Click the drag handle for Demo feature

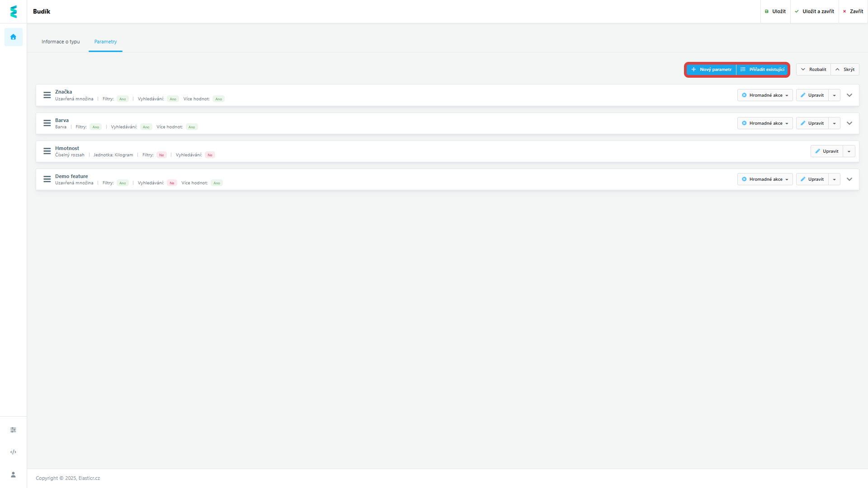tap(47, 179)
